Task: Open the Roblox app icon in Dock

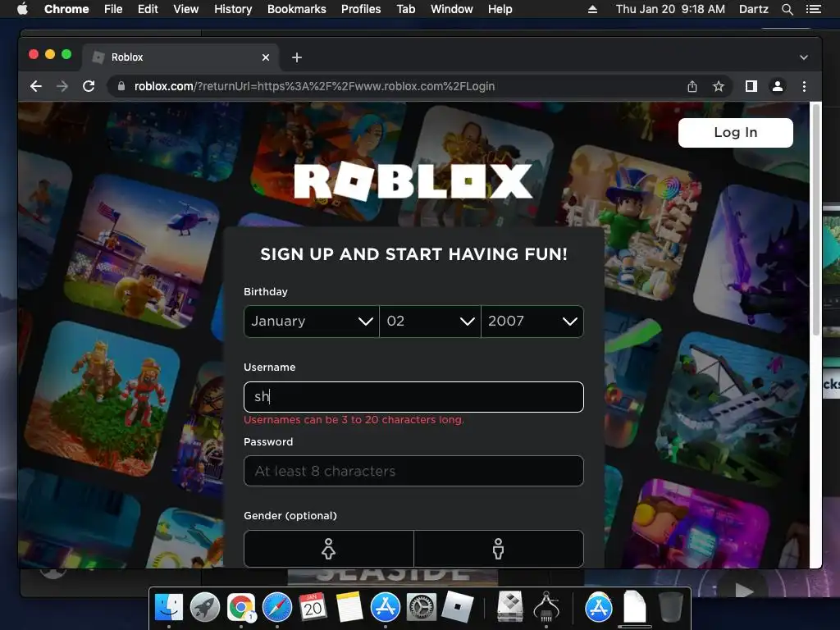Action: pyautogui.click(x=457, y=608)
